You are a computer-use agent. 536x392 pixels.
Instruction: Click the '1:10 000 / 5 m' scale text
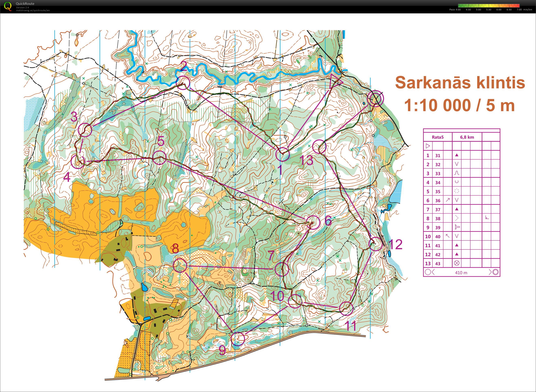(x=459, y=105)
